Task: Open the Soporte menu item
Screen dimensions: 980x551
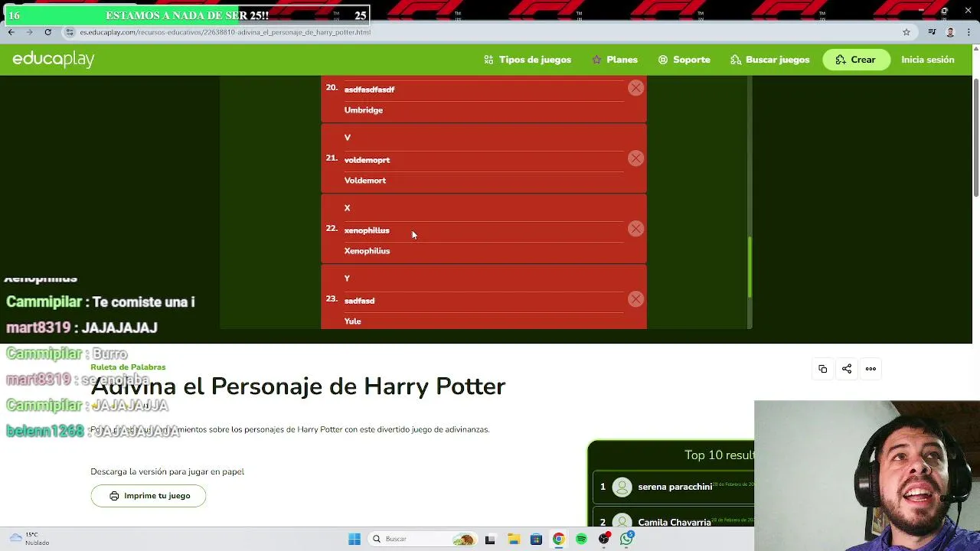Action: pos(684,60)
